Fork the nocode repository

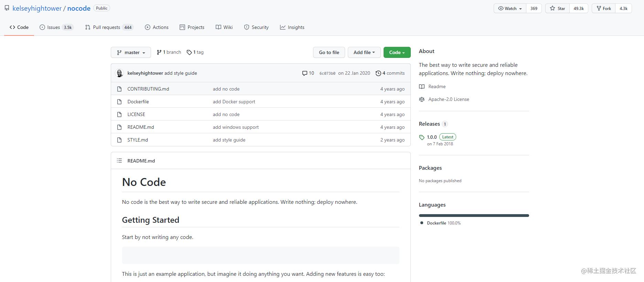pyautogui.click(x=604, y=8)
